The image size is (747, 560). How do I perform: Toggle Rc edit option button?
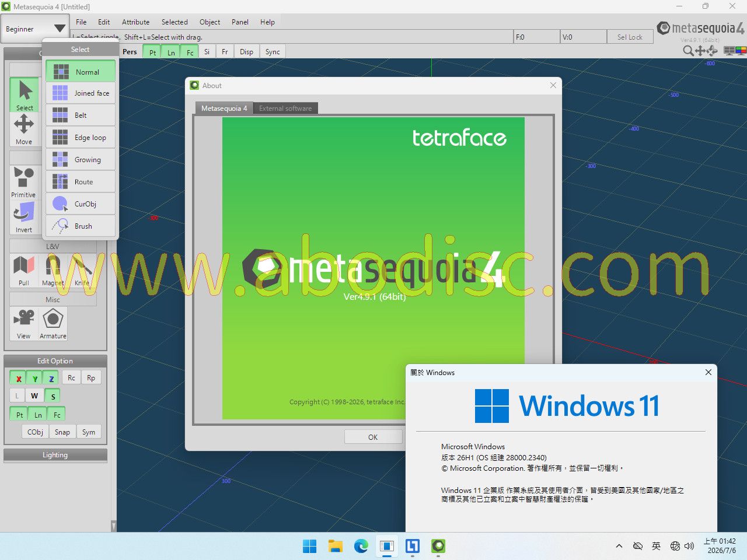pyautogui.click(x=71, y=378)
